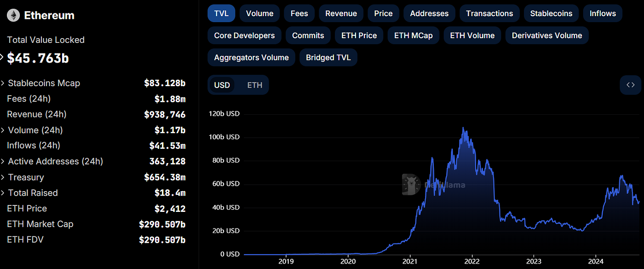Image resolution: width=644 pixels, height=269 pixels.
Task: Toggle Aggregators Volume metric
Action: pyautogui.click(x=251, y=58)
